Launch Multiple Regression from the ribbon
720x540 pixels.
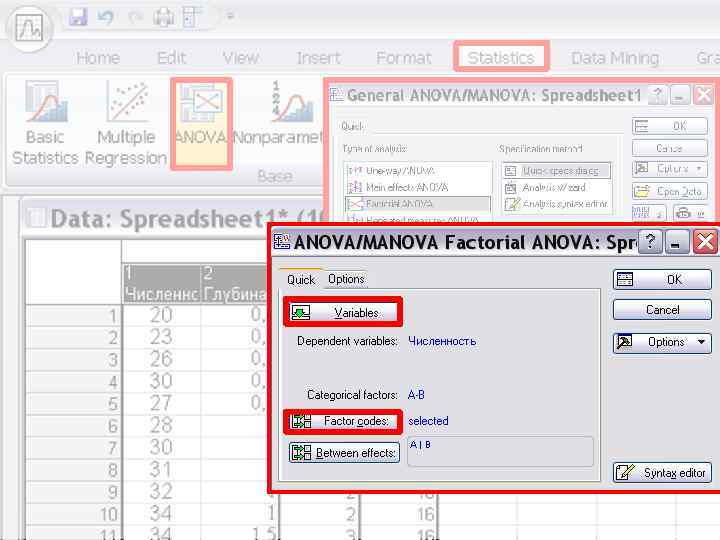[126, 123]
